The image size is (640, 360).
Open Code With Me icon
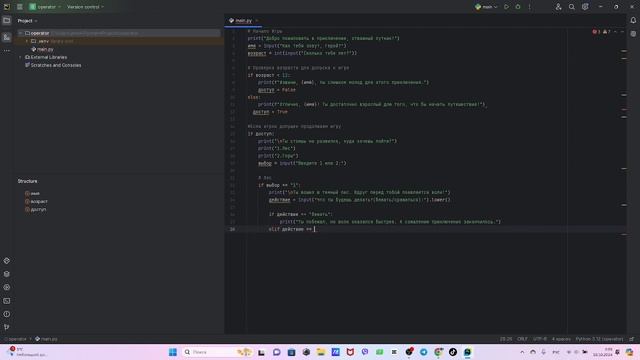[558, 7]
